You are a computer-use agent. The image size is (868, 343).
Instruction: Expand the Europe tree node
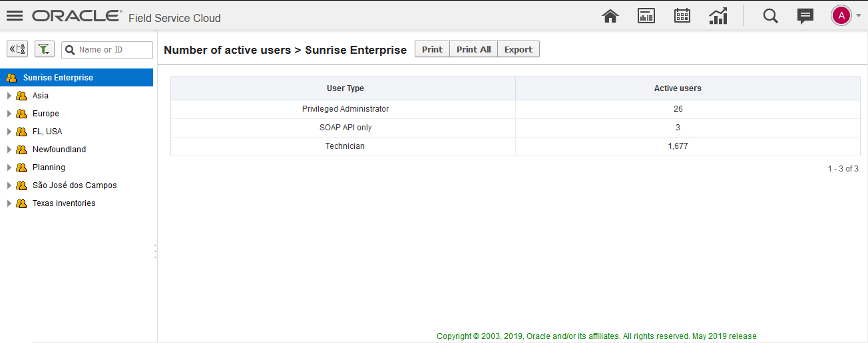click(9, 114)
